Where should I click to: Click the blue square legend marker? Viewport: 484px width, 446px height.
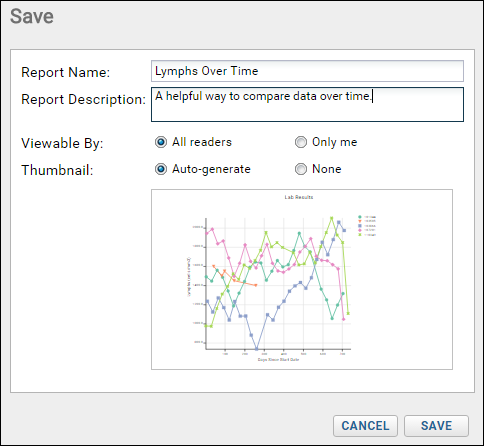click(360, 226)
